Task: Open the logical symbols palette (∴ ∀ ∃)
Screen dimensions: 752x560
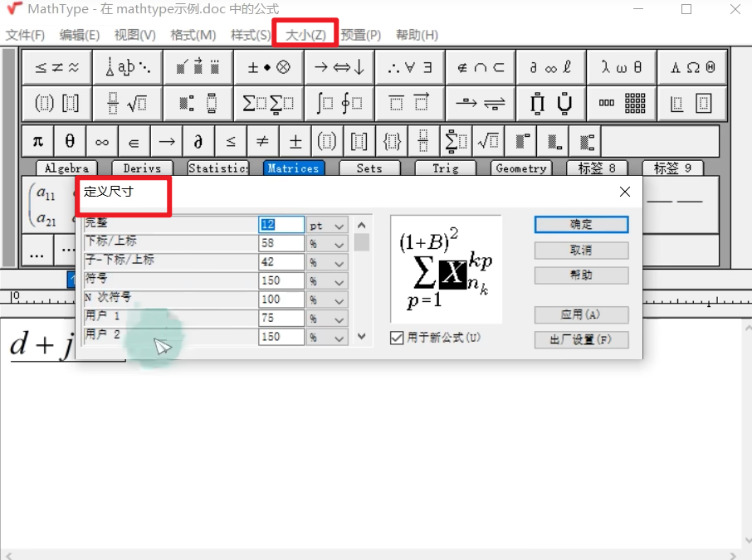Action: 409,67
